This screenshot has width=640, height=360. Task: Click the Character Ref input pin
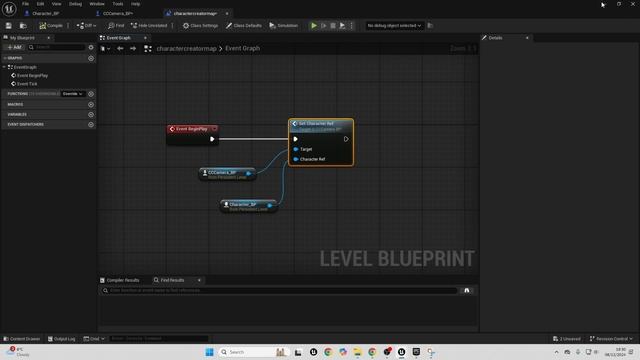pyautogui.click(x=296, y=159)
